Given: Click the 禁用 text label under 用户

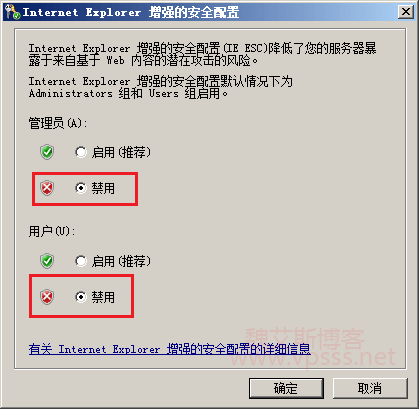Looking at the screenshot, I should 103,297.
